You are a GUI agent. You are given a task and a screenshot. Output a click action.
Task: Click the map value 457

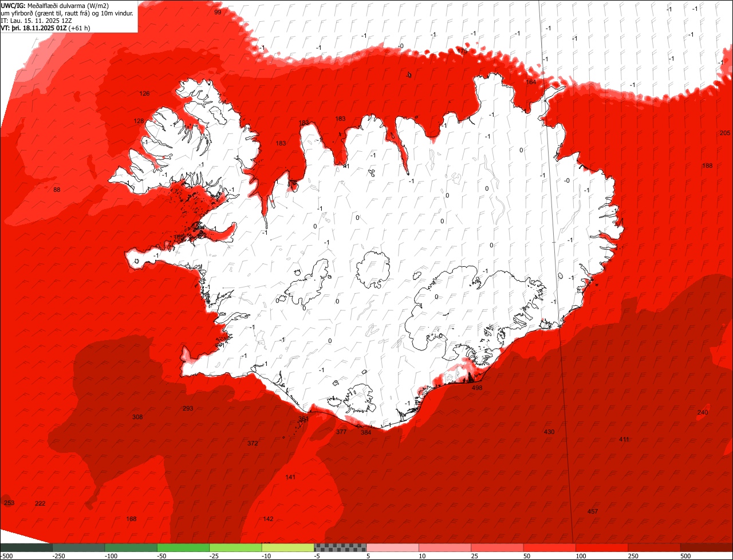coord(593,511)
